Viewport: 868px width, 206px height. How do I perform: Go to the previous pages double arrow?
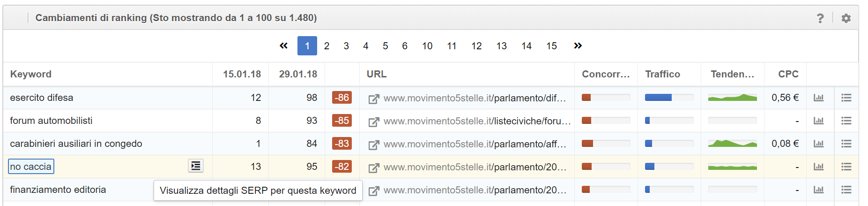pos(283,46)
